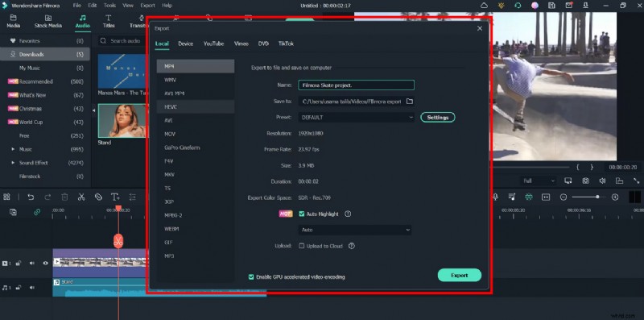Switch to the TikTok export tab

(x=286, y=44)
